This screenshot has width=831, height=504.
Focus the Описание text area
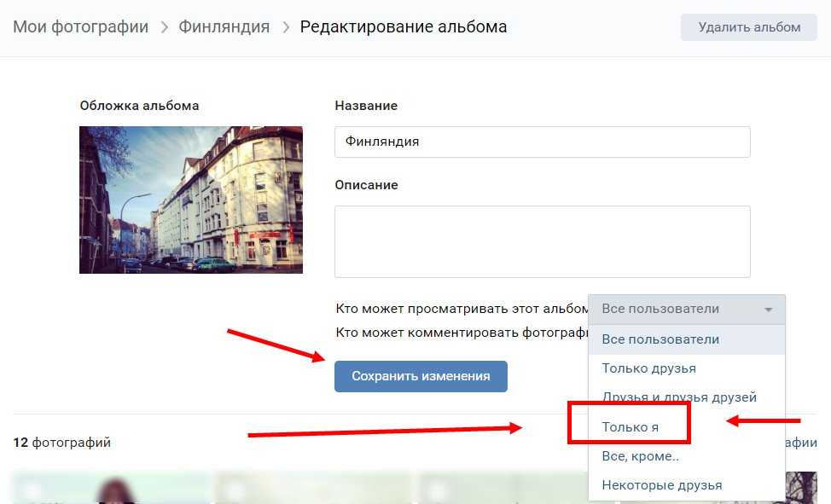[542, 241]
